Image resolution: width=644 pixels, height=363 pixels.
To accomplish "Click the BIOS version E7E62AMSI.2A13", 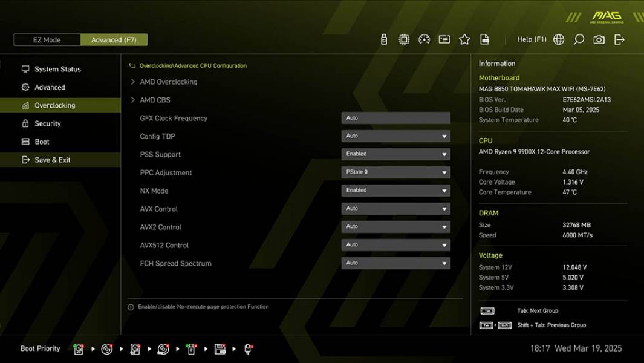I will [x=587, y=99].
